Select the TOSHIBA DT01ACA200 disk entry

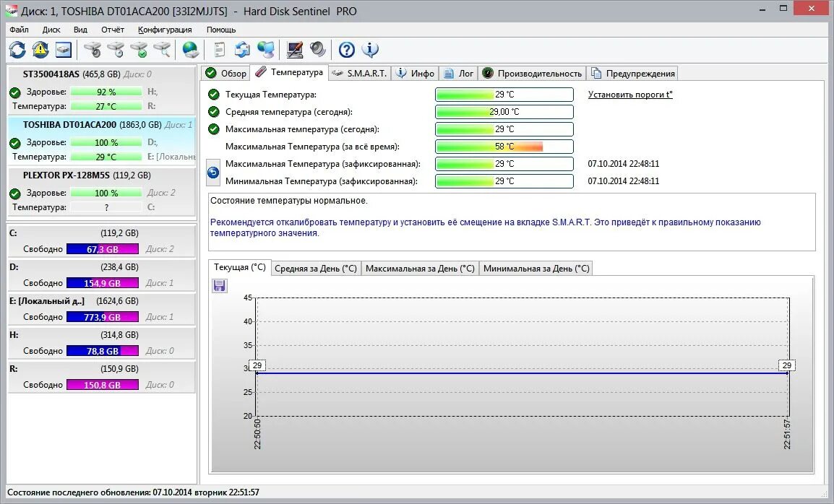click(x=101, y=140)
